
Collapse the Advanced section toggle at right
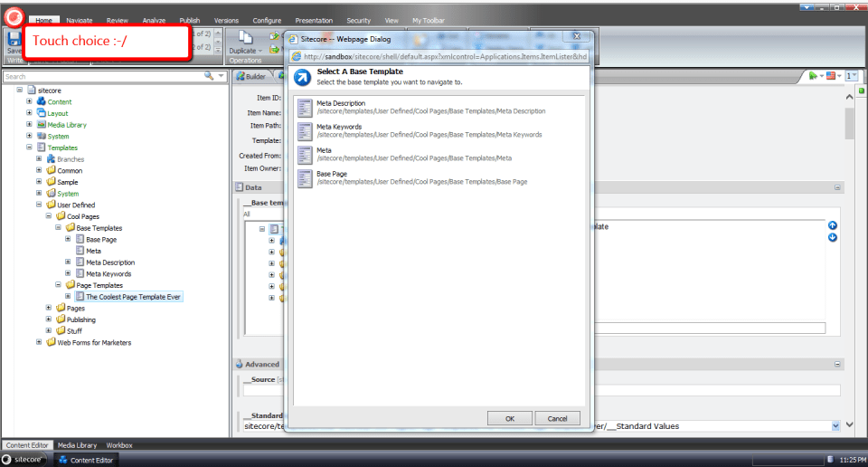click(x=837, y=365)
